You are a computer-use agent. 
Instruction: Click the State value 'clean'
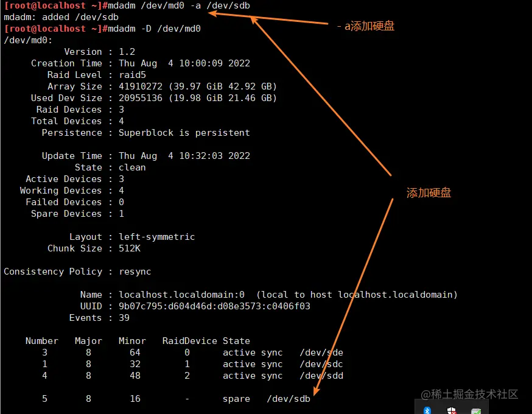(132, 167)
